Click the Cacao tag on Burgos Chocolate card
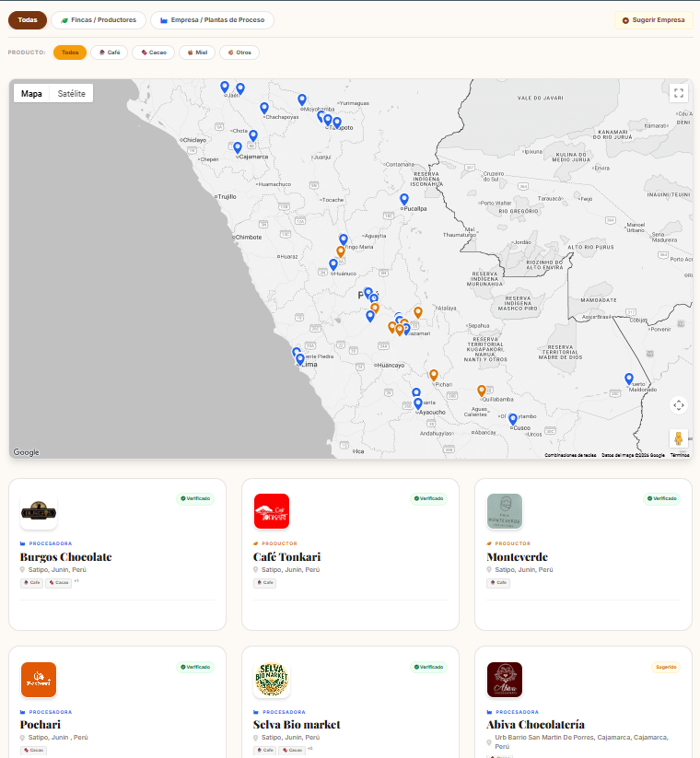Image resolution: width=700 pixels, height=758 pixels. pyautogui.click(x=59, y=583)
